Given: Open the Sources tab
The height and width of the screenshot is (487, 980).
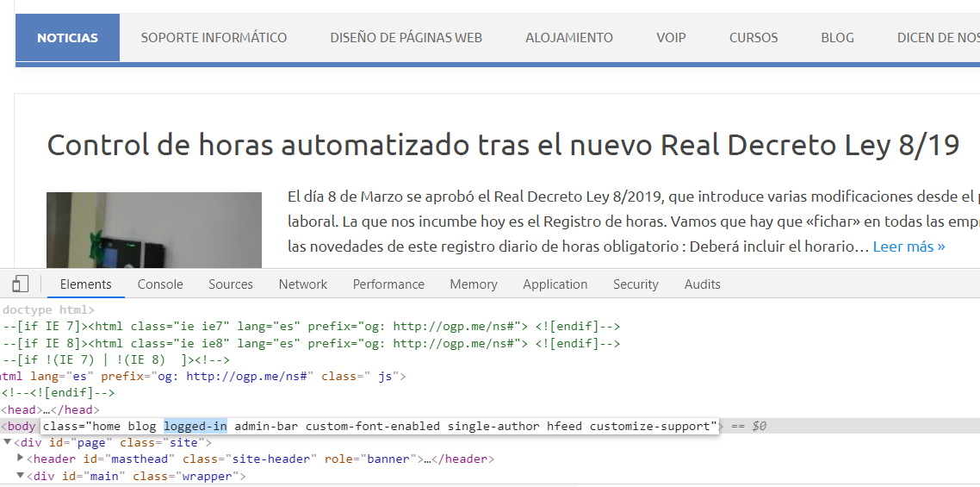Looking at the screenshot, I should click(x=231, y=284).
